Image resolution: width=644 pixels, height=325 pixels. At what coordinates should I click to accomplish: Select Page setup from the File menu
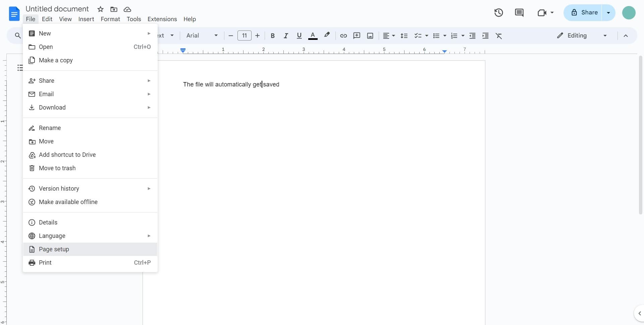[53, 249]
